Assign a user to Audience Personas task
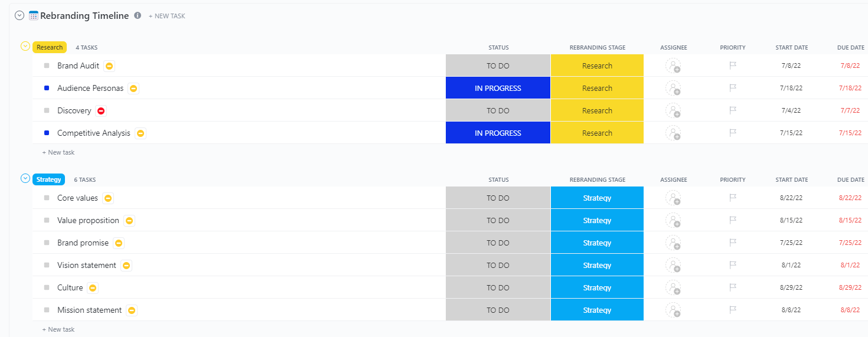Screen dimensions: 868x337 pos(673,89)
